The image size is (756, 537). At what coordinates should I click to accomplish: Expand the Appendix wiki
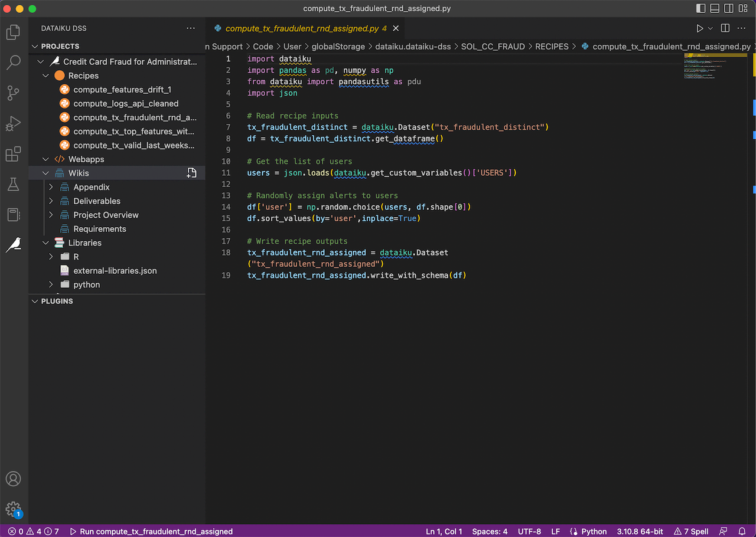(51, 187)
